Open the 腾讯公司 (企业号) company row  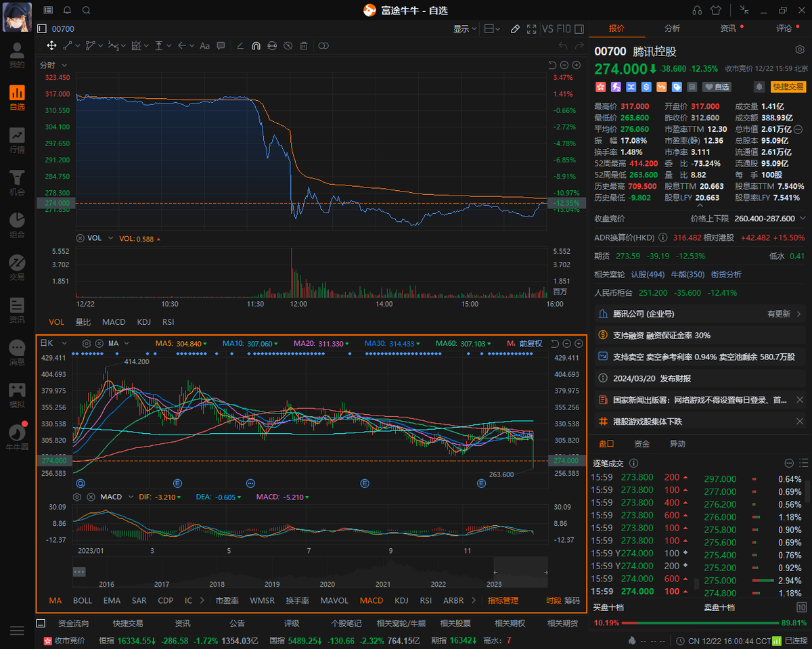point(700,314)
